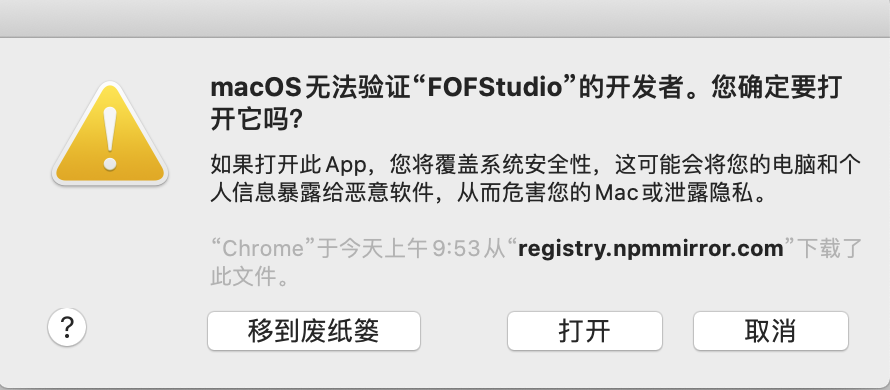Confirm opening the app with 打开
The width and height of the screenshot is (890, 390).
585,331
